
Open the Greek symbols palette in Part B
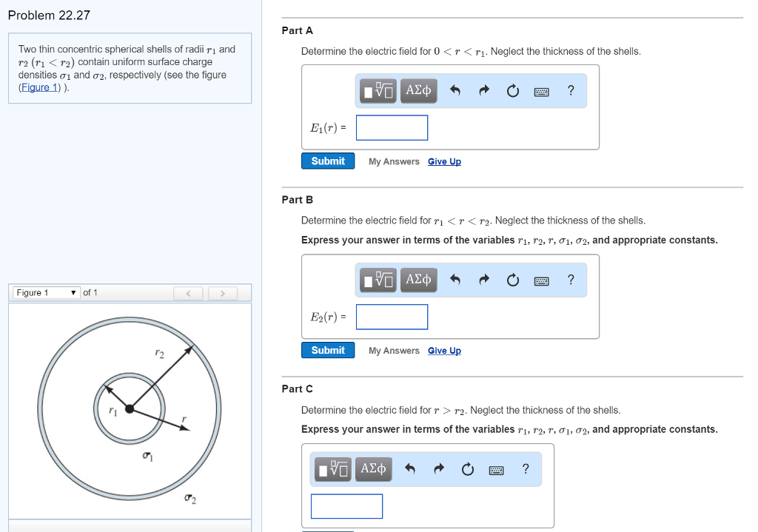click(418, 280)
